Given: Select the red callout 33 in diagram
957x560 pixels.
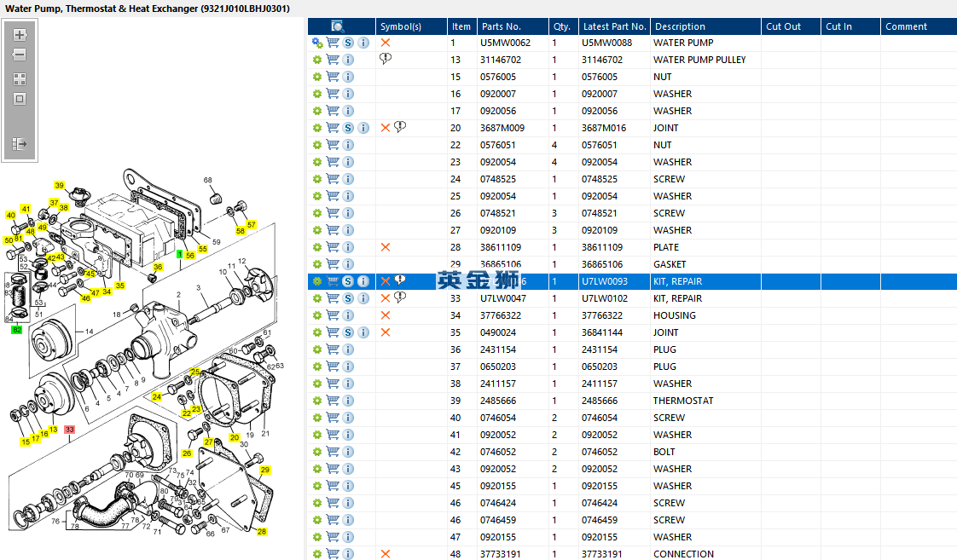Looking at the screenshot, I should (x=70, y=430).
